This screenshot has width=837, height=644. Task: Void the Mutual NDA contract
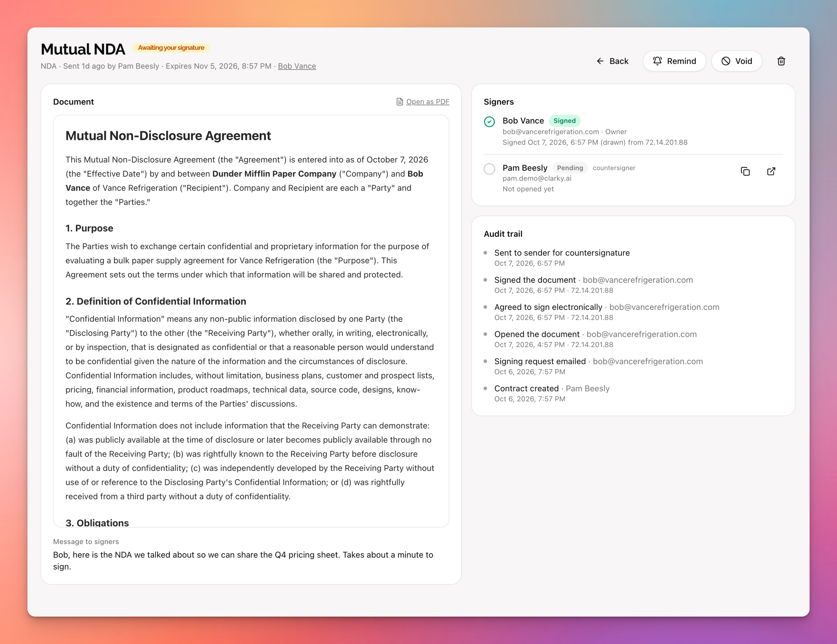(737, 61)
